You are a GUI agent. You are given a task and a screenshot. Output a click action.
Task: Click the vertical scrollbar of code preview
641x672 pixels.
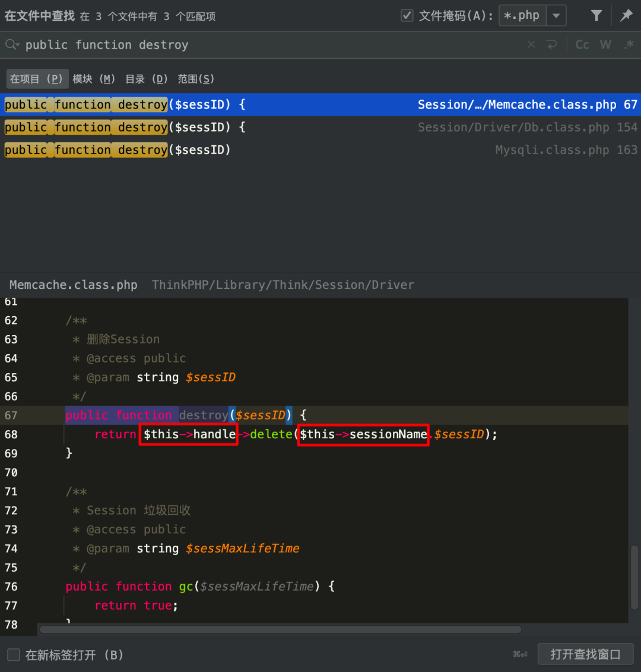coord(634,577)
